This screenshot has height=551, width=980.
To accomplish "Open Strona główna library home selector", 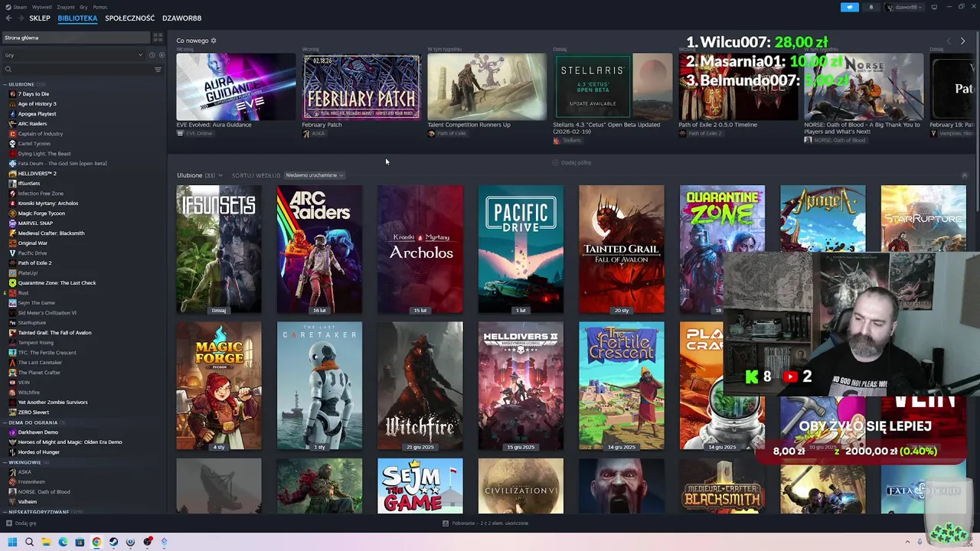I will point(75,37).
